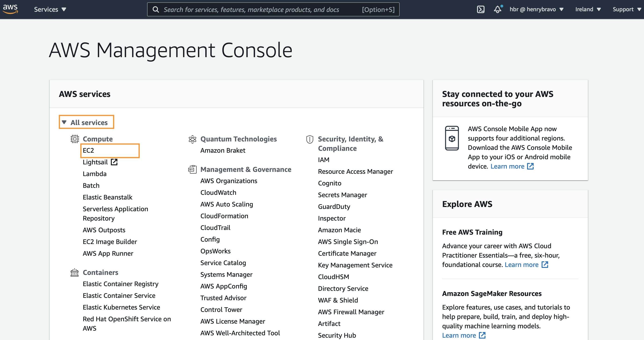Open OpsWorks

[215, 251]
